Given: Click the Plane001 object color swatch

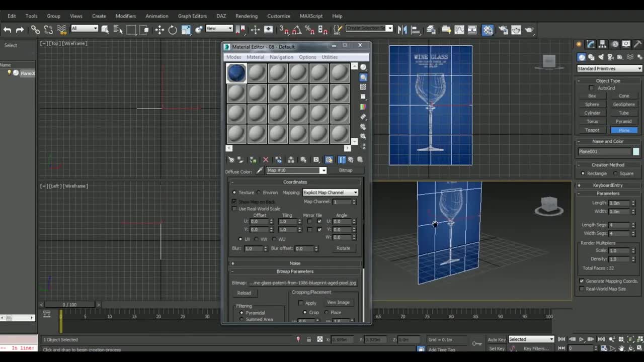Looking at the screenshot, I should (636, 152).
